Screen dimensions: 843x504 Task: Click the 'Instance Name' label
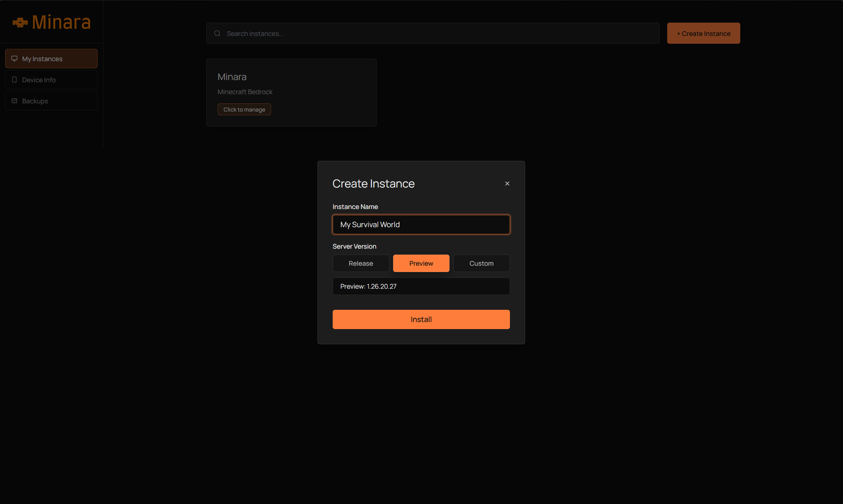tap(355, 207)
